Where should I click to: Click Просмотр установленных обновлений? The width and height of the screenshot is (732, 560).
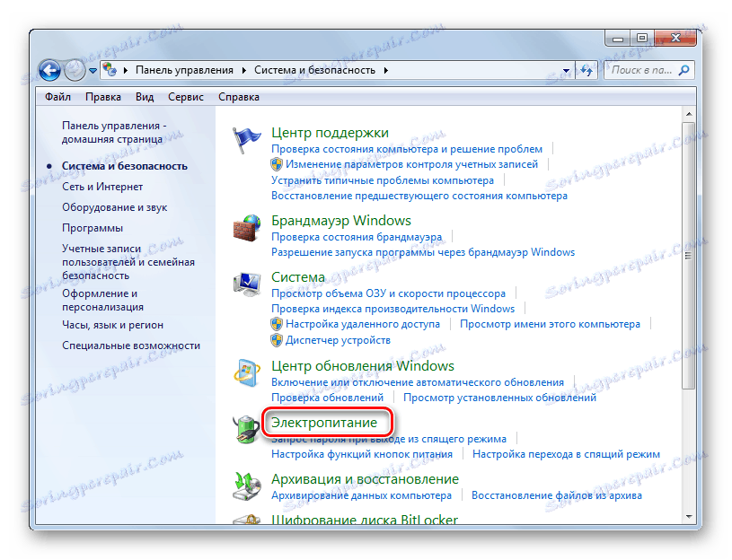499,398
